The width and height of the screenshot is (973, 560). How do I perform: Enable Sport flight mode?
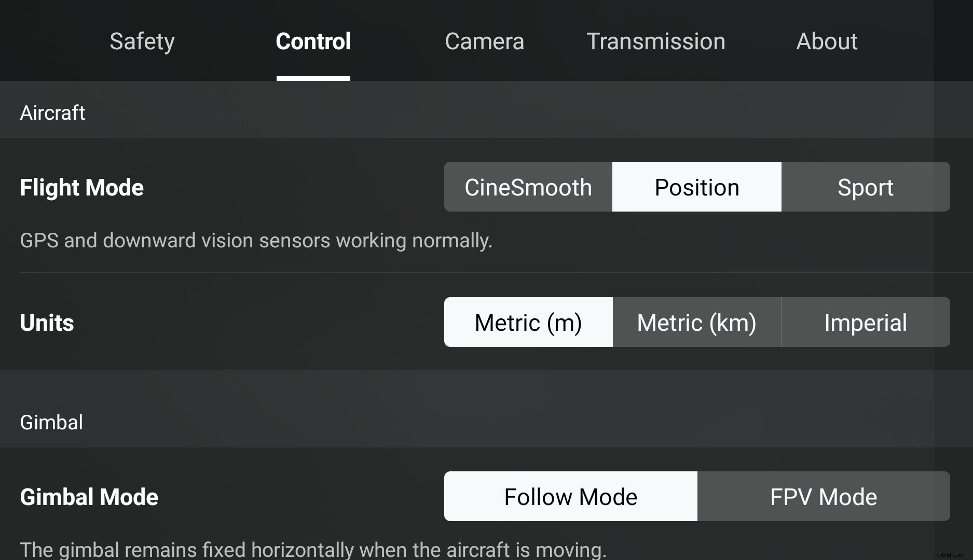click(865, 187)
